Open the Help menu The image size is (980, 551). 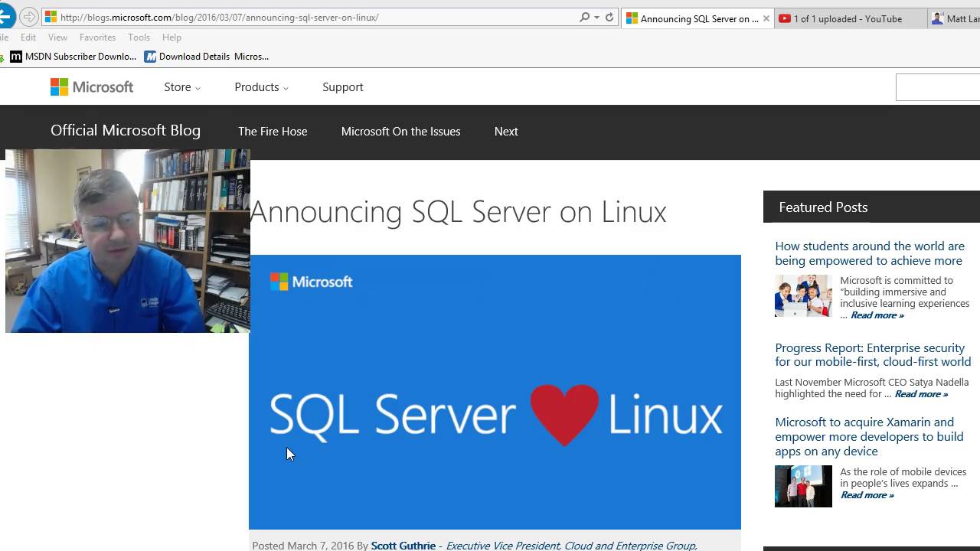pyautogui.click(x=171, y=37)
